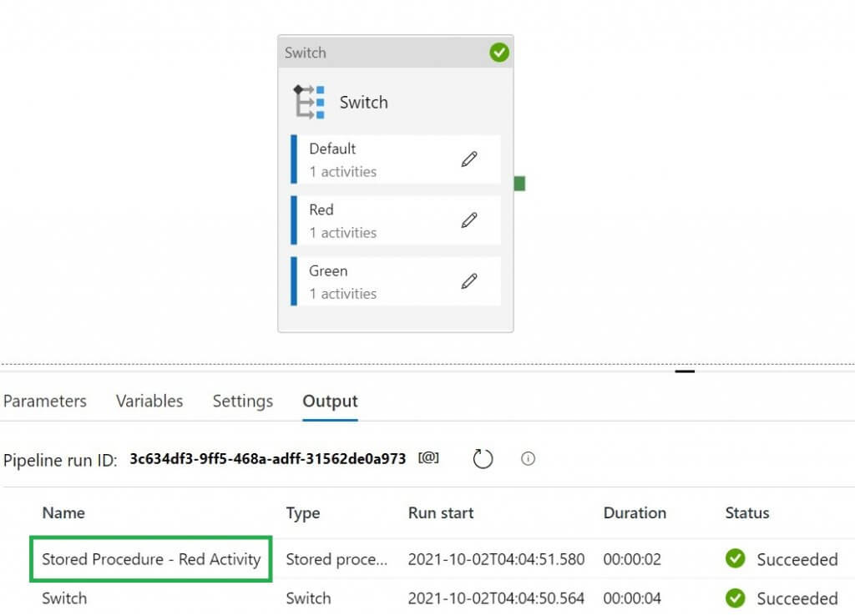The height and width of the screenshot is (616, 855).
Task: Open the run info circle icon
Action: click(x=528, y=458)
